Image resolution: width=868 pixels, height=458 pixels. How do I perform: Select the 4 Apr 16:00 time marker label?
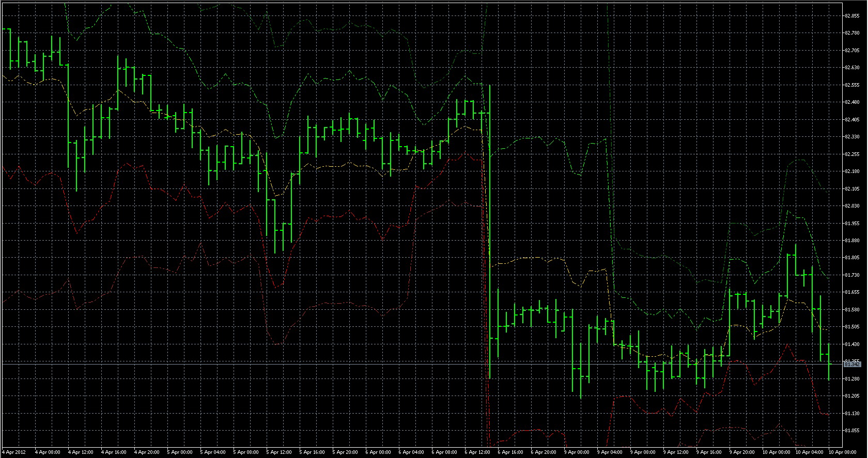click(114, 452)
